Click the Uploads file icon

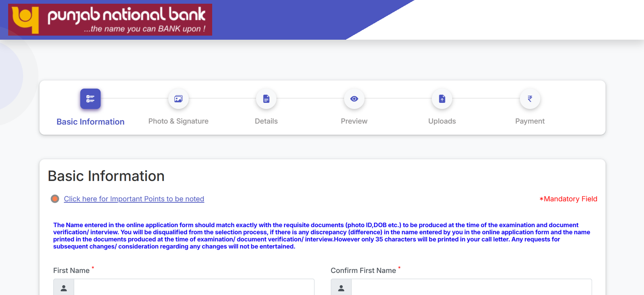click(442, 99)
